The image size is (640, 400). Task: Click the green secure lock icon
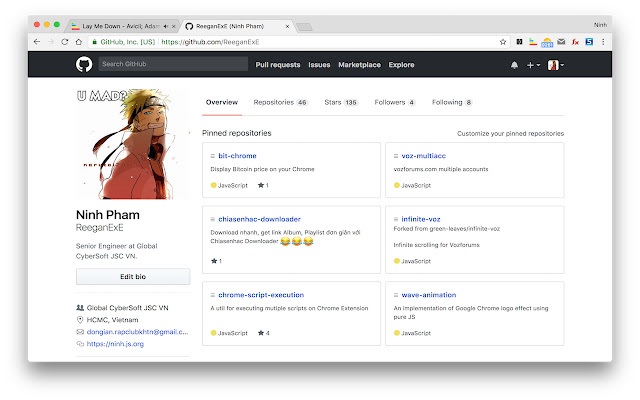(95, 42)
